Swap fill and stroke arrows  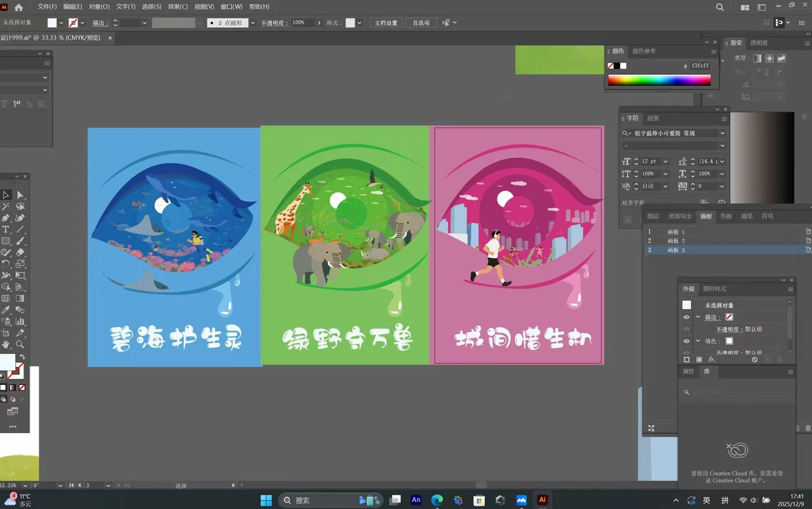[22, 357]
